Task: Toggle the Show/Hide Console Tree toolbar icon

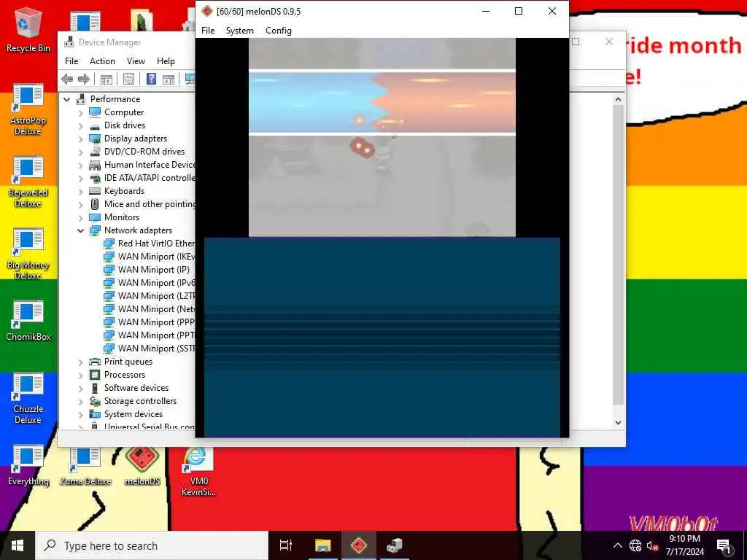Action: pyautogui.click(x=107, y=79)
